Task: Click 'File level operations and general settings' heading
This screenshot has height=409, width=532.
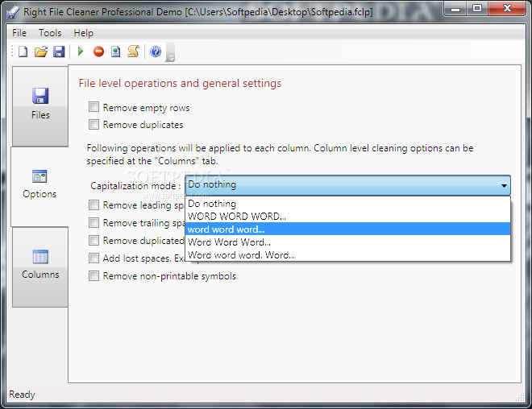Action: pyautogui.click(x=181, y=84)
